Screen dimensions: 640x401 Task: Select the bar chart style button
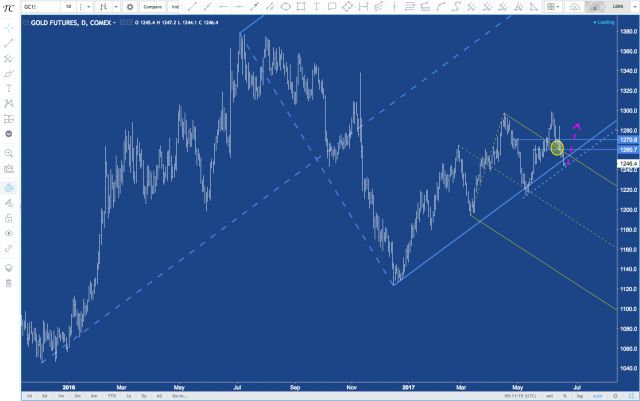(x=103, y=7)
